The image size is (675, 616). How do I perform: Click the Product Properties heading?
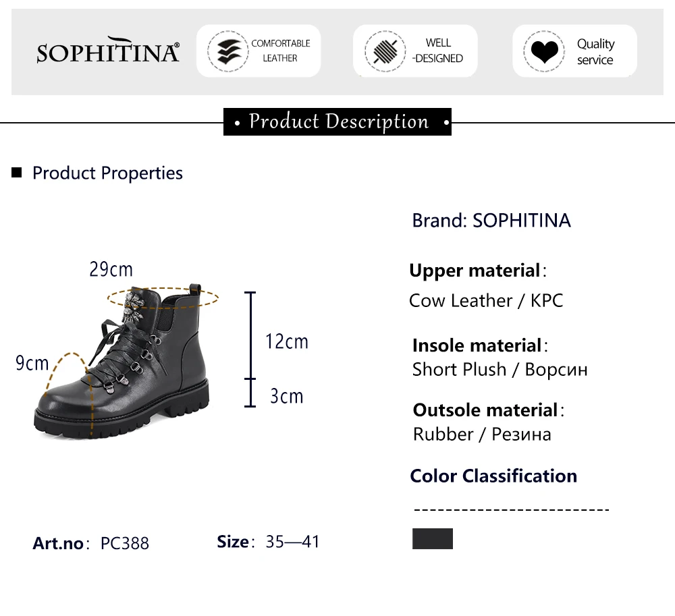click(107, 173)
